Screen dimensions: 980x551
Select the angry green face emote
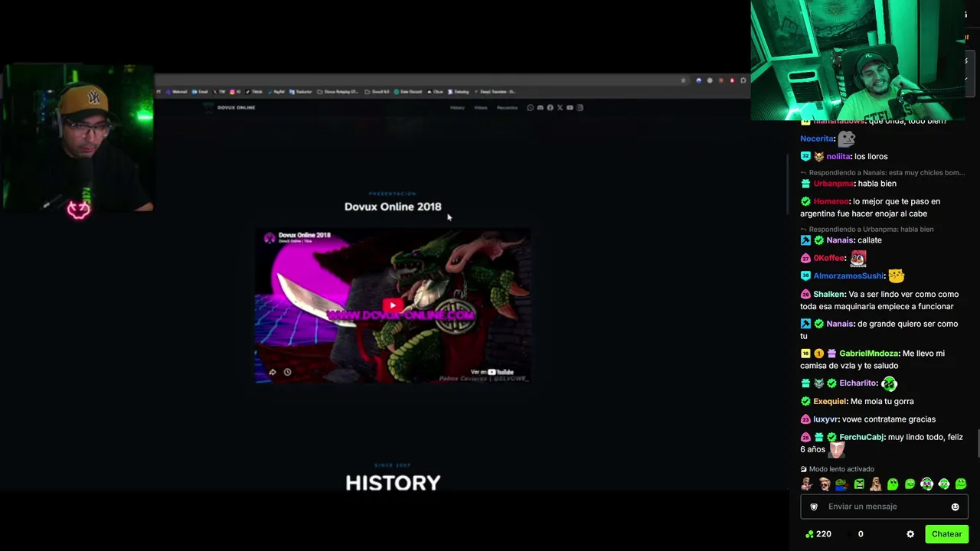859,484
